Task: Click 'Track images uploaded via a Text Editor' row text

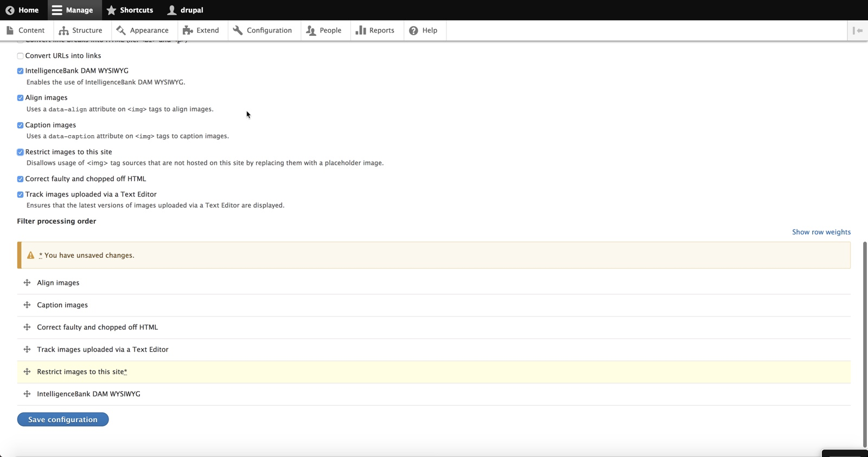Action: pos(103,350)
